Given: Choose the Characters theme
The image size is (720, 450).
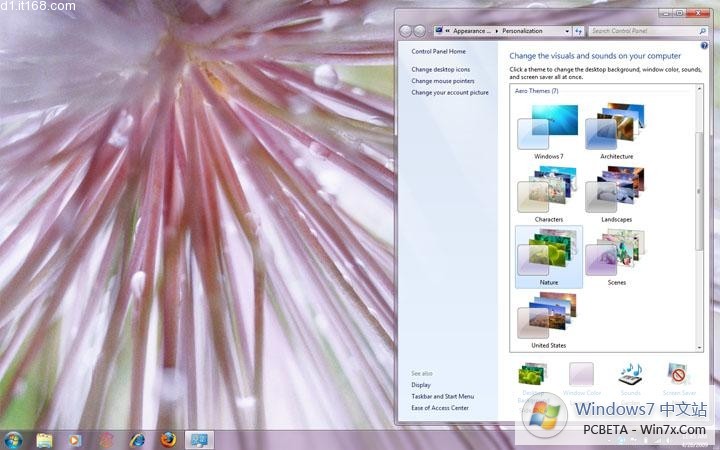Looking at the screenshot, I should click(548, 190).
